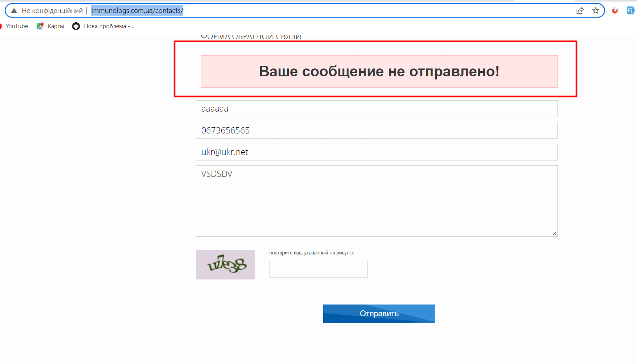637x364 pixels.
Task: Click the phone field with 0673656565
Action: (x=376, y=130)
